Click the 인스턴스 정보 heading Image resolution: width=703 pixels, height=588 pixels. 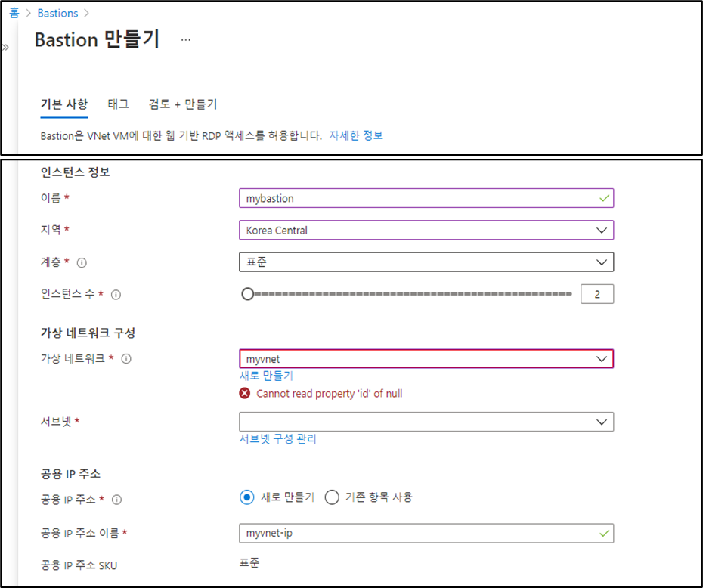[x=76, y=172]
